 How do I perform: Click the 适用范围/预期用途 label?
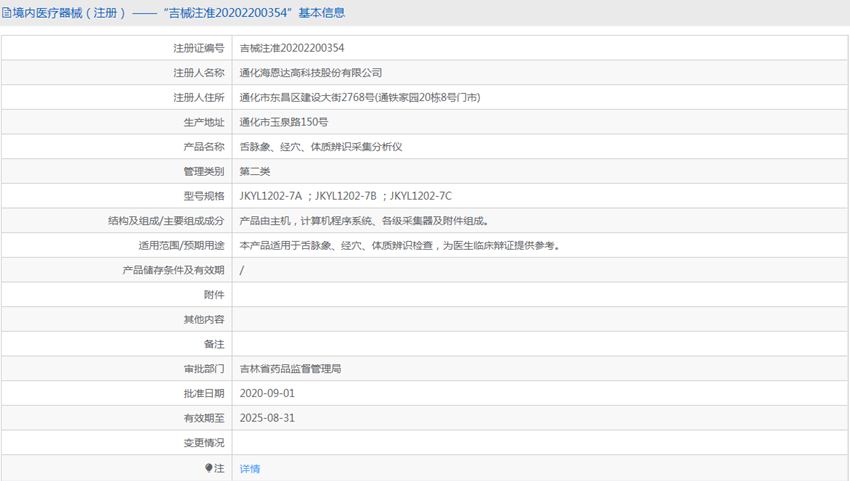point(181,246)
